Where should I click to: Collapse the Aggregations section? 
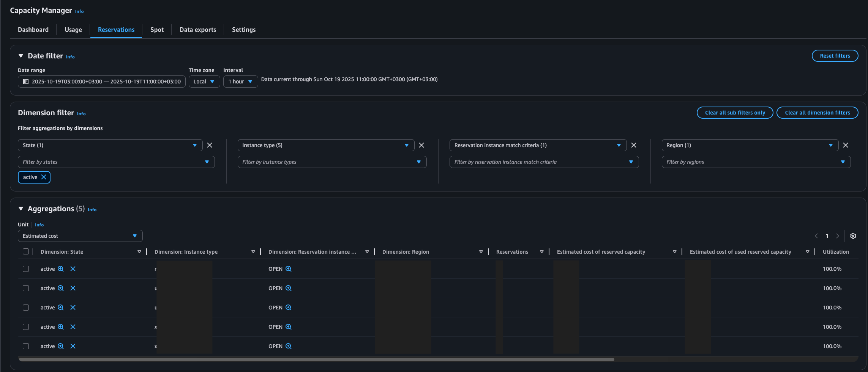tap(21, 209)
